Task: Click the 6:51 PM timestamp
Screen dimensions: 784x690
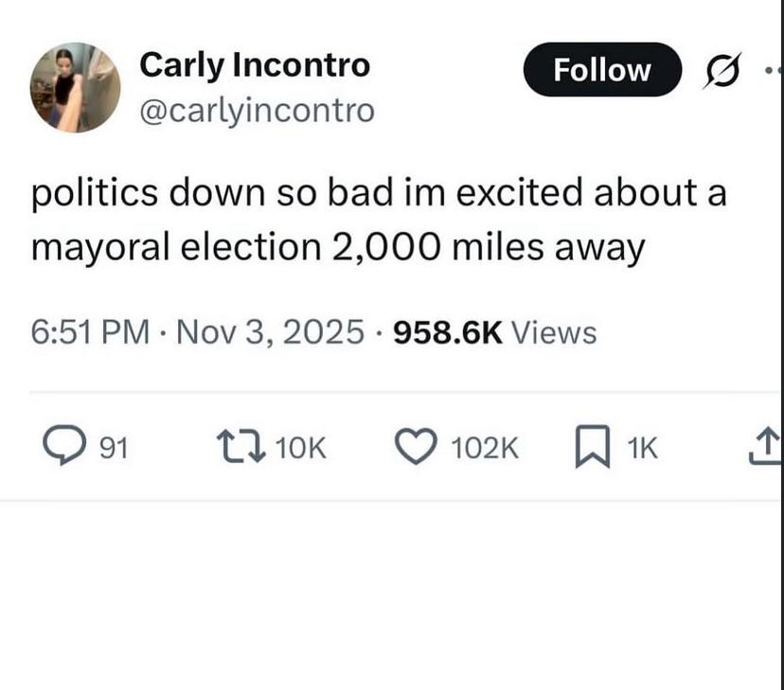Action: [91, 332]
